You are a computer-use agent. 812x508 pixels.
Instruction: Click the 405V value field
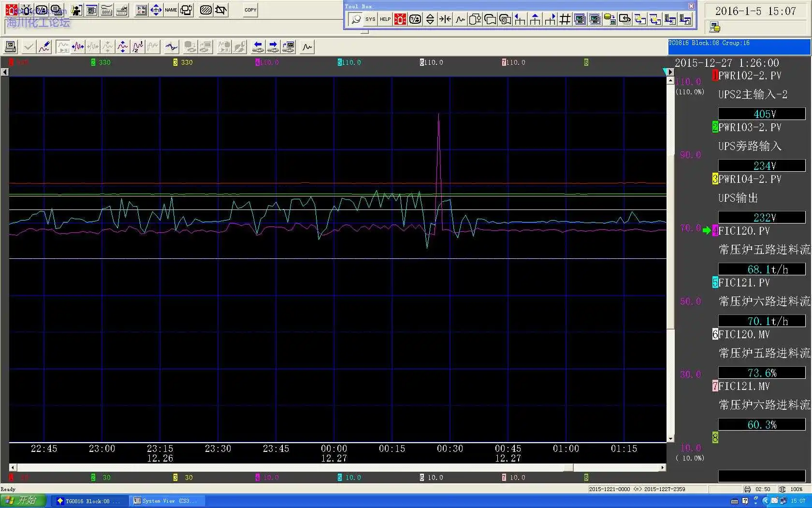pos(762,114)
